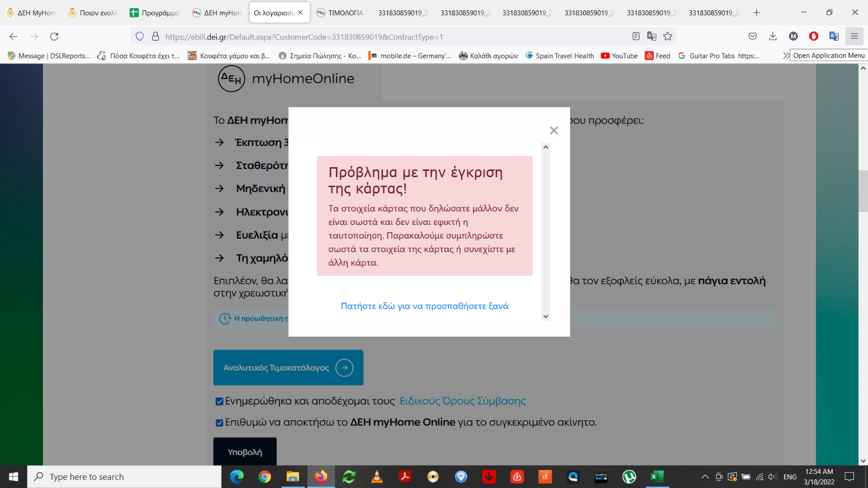Image resolution: width=868 pixels, height=488 pixels.
Task: Switch to the ΤΙΜΟΛΟΓΙΑ tab
Action: [x=342, y=12]
